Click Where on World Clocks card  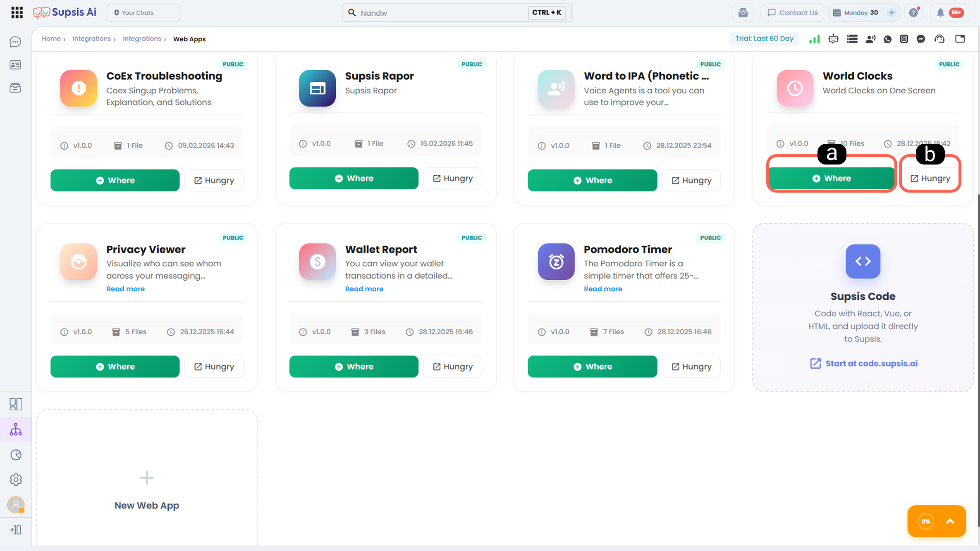point(831,178)
